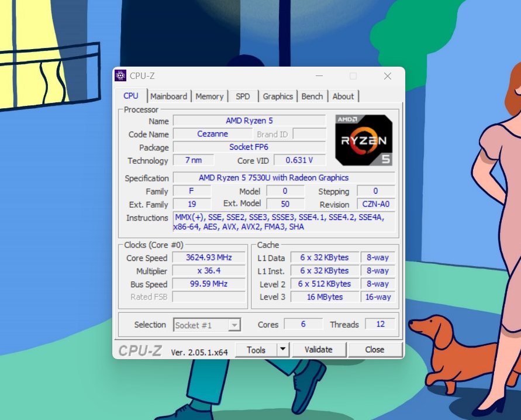Click the empty Brand ID field

309,134
